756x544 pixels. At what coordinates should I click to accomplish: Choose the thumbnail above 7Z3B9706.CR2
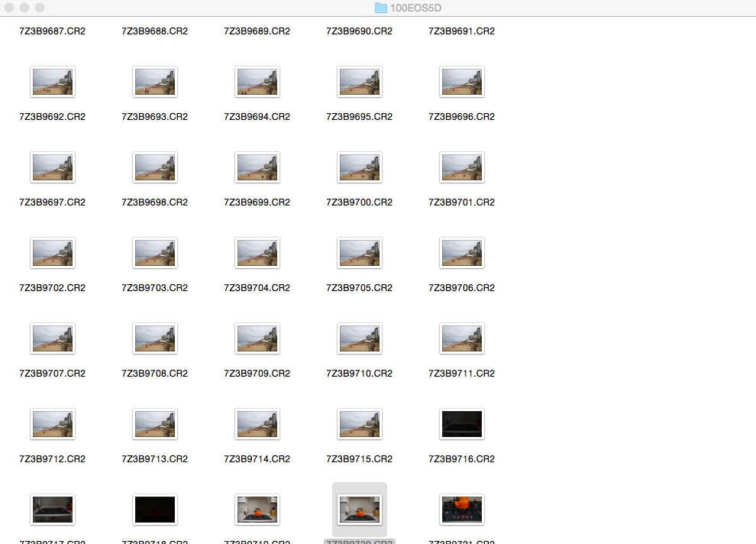pos(461,253)
